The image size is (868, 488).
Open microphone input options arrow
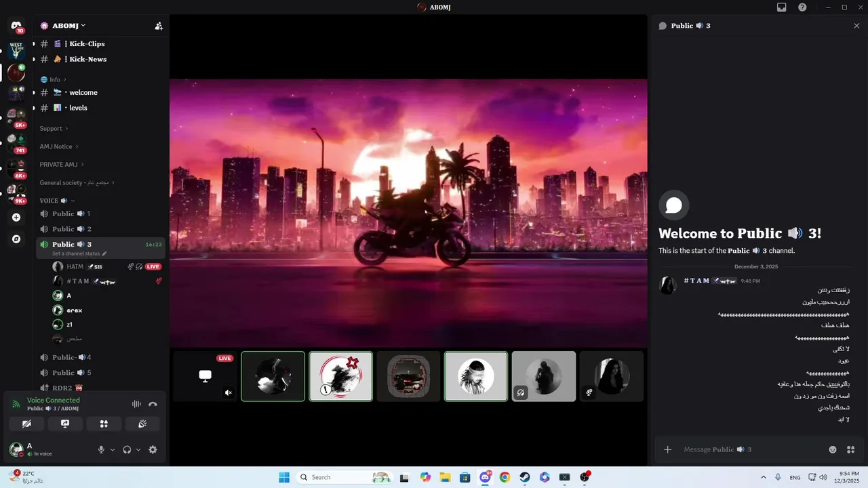coord(113,449)
